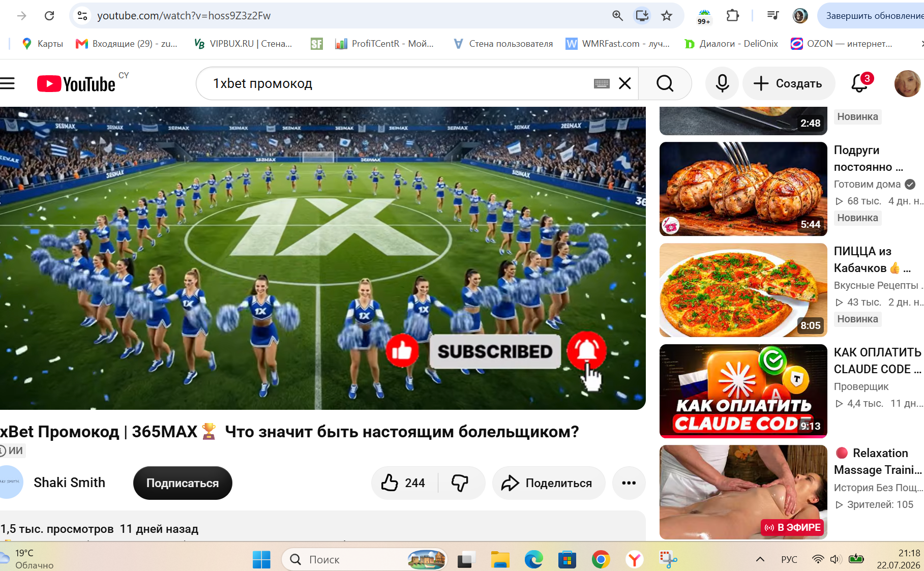Open Snipping Tool from the taskbar

[x=668, y=560]
